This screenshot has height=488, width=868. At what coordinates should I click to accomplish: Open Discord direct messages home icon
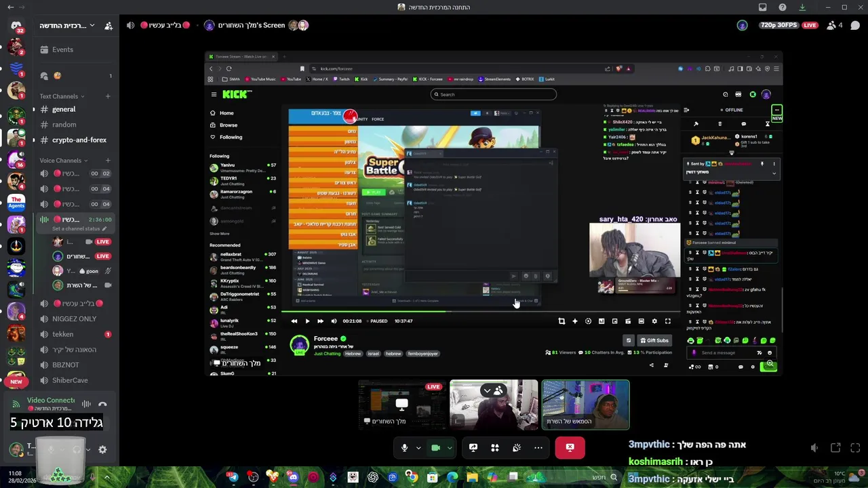coord(16,26)
